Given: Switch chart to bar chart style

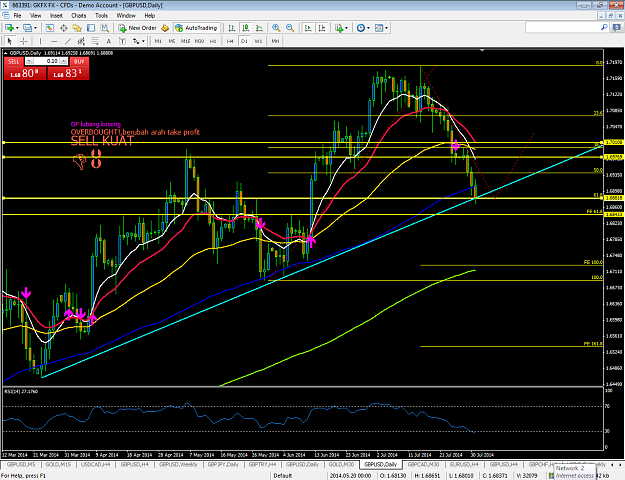Looking at the screenshot, I should [x=232, y=28].
